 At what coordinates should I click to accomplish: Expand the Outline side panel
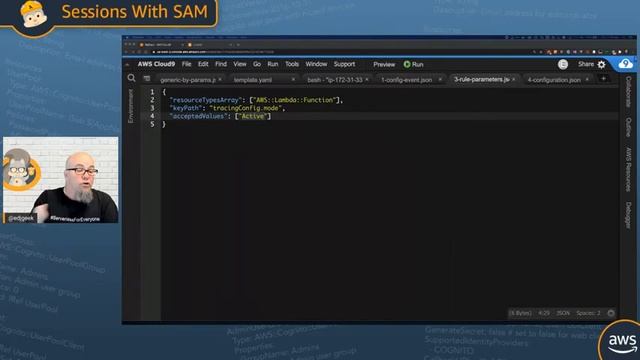629,127
